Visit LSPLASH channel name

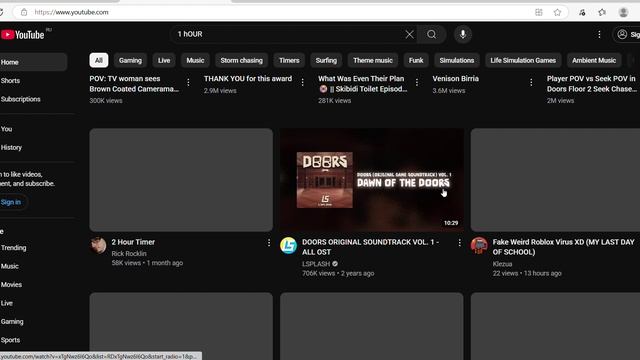tap(316, 264)
